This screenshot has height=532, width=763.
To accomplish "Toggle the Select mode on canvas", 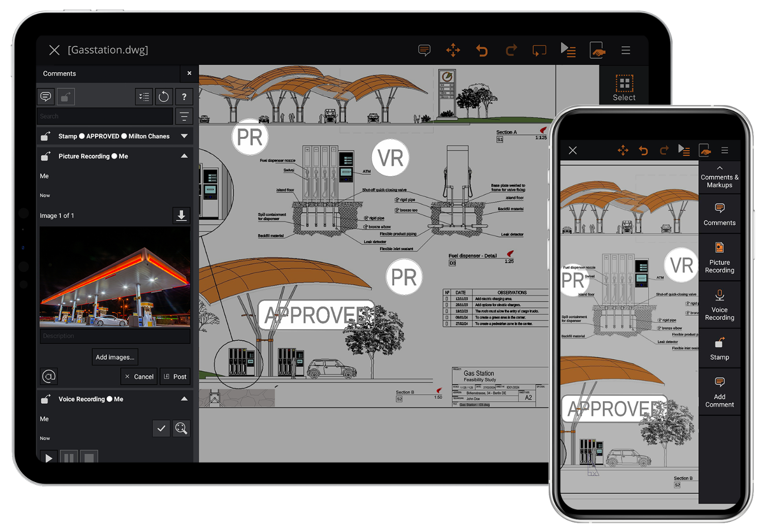I will pos(624,88).
